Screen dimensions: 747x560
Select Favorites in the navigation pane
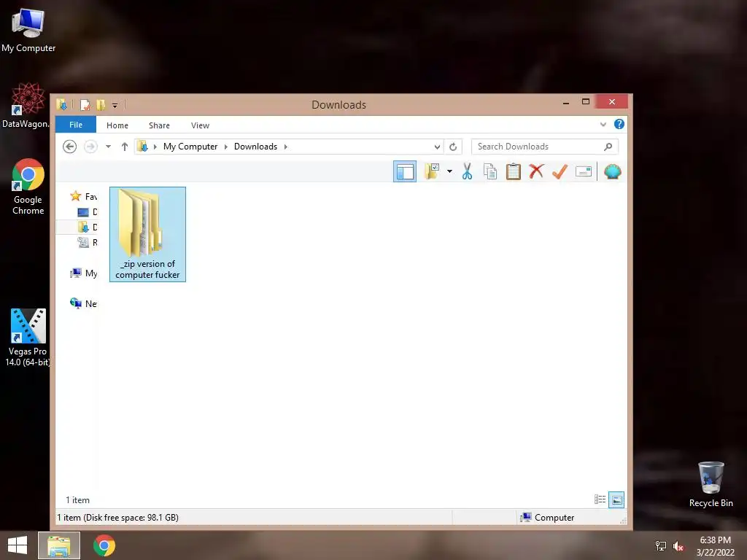[x=84, y=196]
